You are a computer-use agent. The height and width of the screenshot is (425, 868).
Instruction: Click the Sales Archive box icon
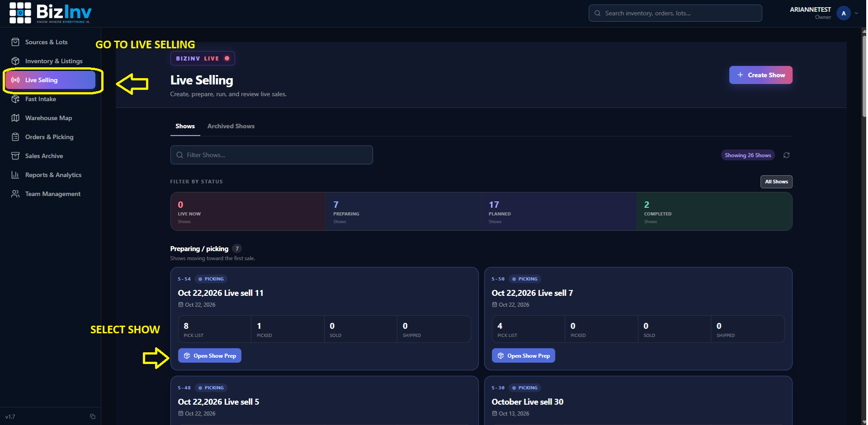pos(15,156)
